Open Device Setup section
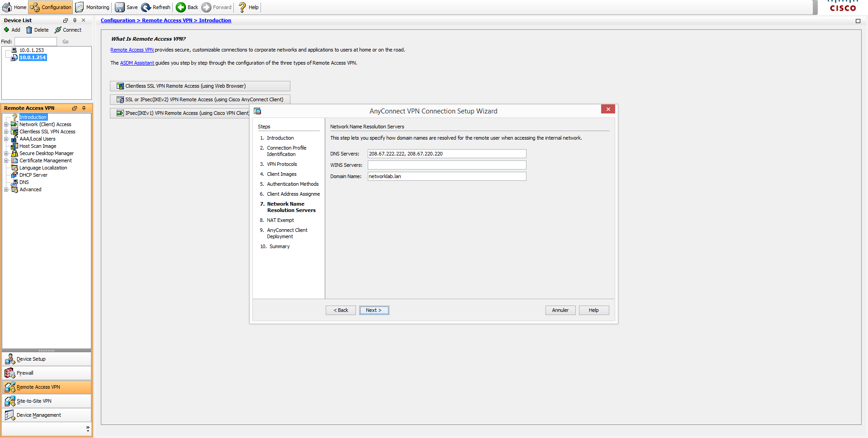Screen dimensions: 868x438 click(x=47, y=359)
